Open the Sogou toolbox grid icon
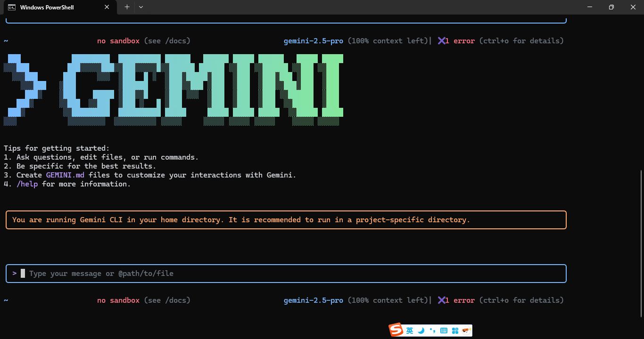Image resolution: width=644 pixels, height=339 pixels. point(455,331)
